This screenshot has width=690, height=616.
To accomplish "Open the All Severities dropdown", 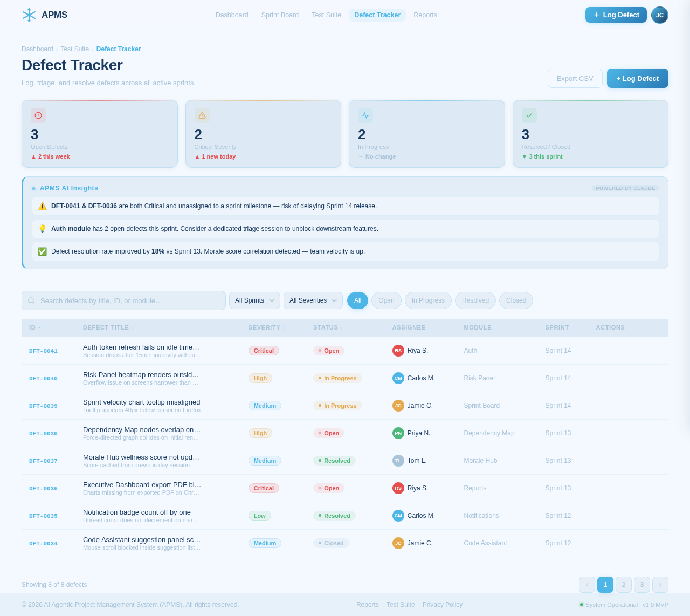I will click(x=313, y=300).
